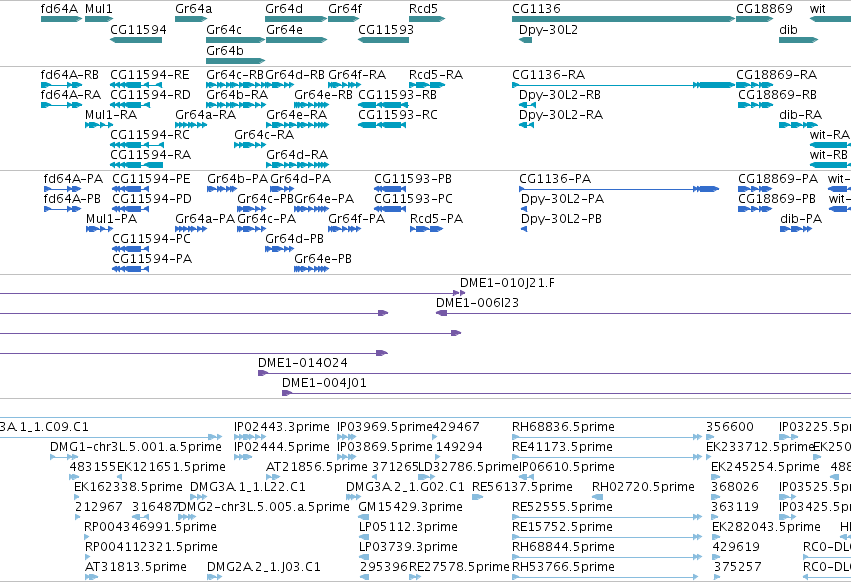Viewport: 851px width, 582px height.
Task: Click transcript Gr64f-RA
Action: click(x=344, y=85)
